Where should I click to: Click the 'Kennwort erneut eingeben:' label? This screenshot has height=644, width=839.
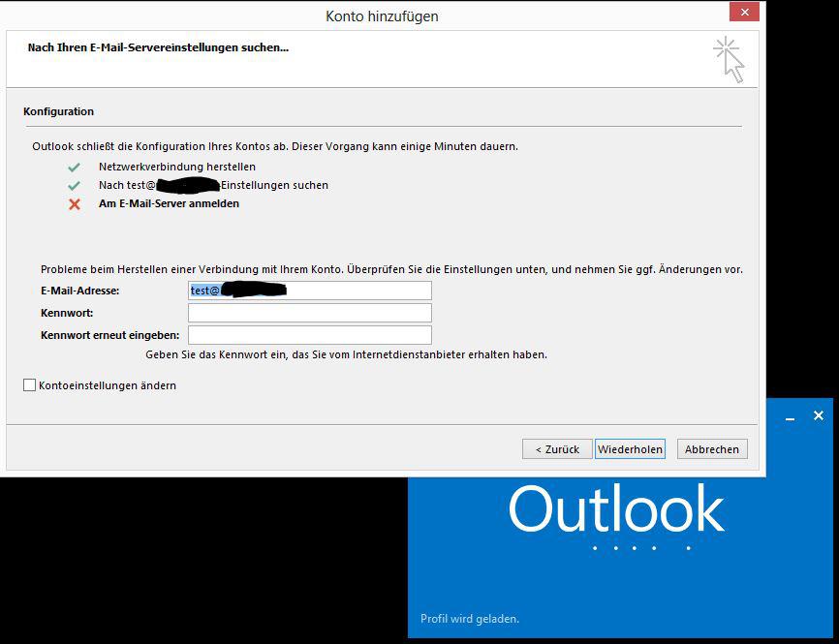pyautogui.click(x=110, y=335)
